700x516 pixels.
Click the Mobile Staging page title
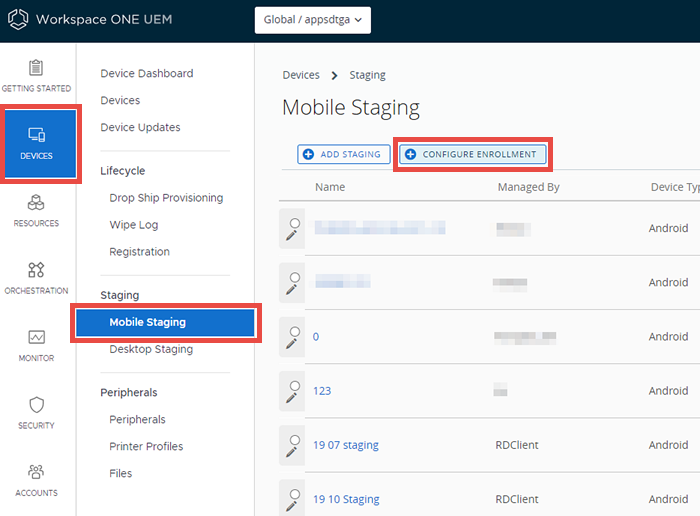(x=351, y=108)
